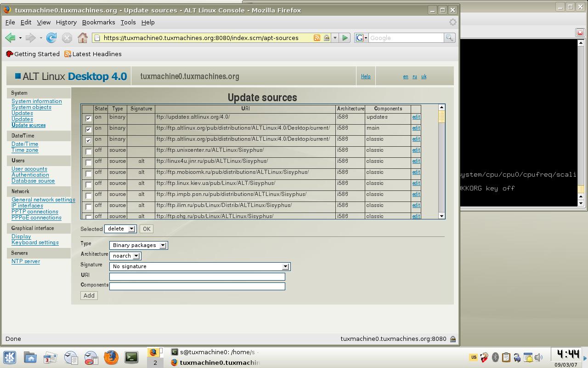
Task: Open the clipboard tool in system tray
Action: pyautogui.click(x=506, y=357)
